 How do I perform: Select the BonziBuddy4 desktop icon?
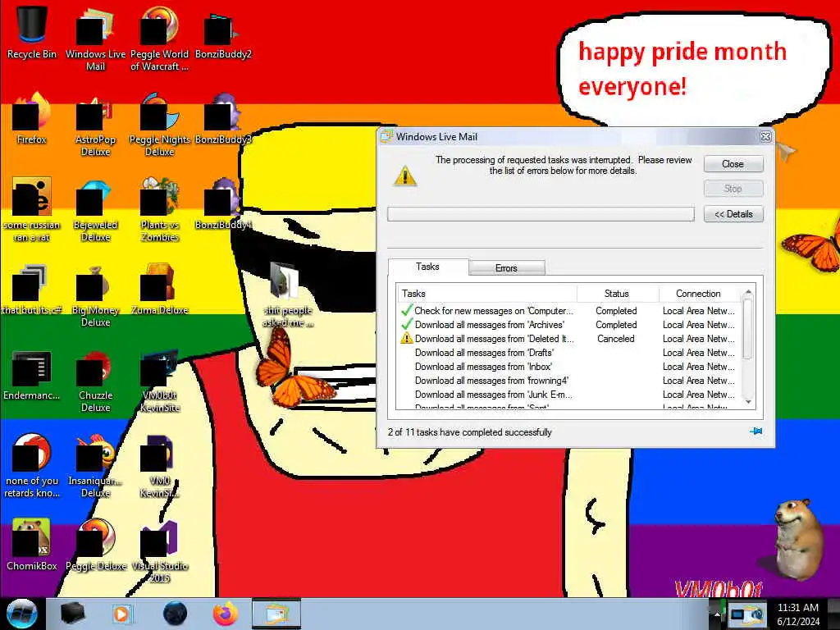(x=223, y=203)
